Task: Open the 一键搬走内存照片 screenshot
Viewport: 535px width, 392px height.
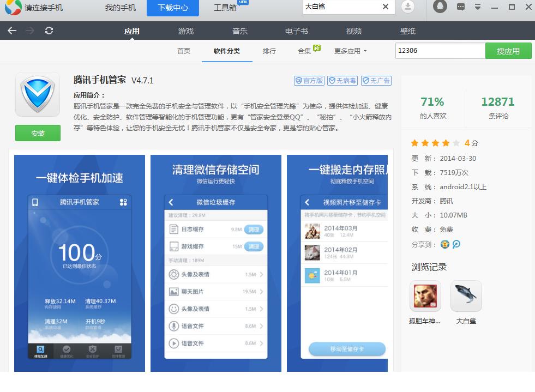Action: [337, 263]
